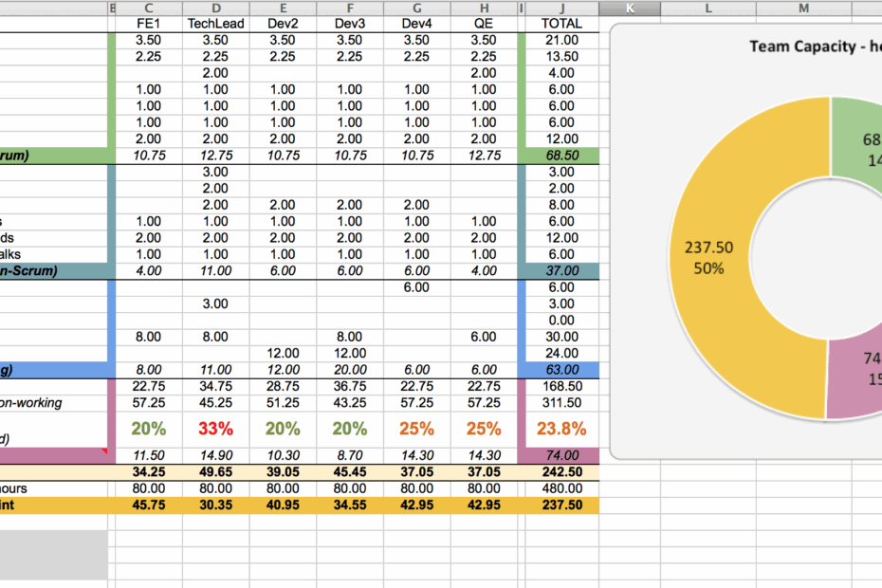882x588 pixels.
Task: Select the 39.05 Dev2 cell
Action: coord(283,472)
